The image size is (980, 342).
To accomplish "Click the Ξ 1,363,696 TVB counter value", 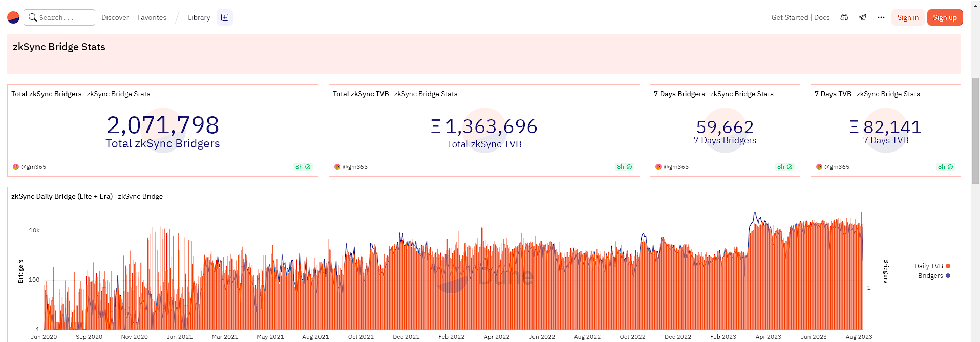I will click(x=484, y=126).
